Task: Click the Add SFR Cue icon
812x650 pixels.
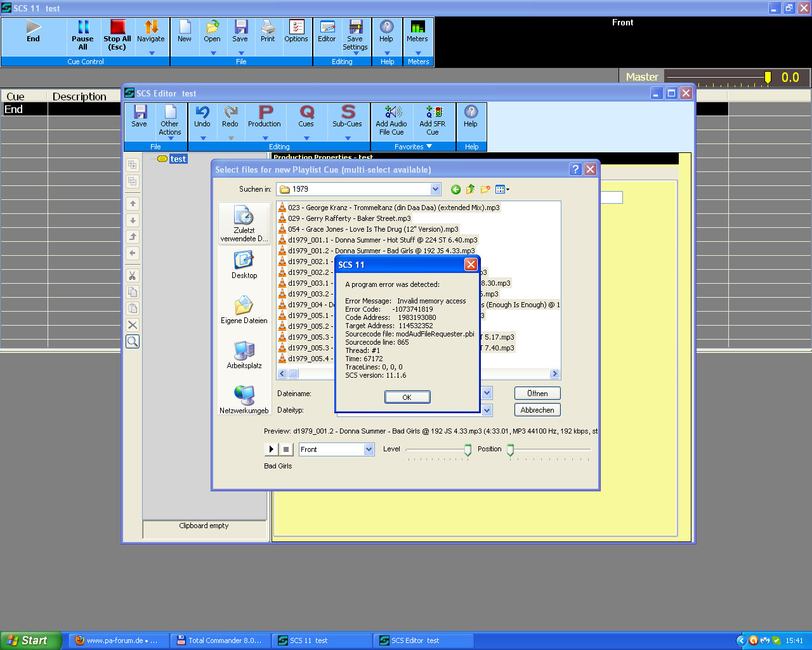Action: 434,112
